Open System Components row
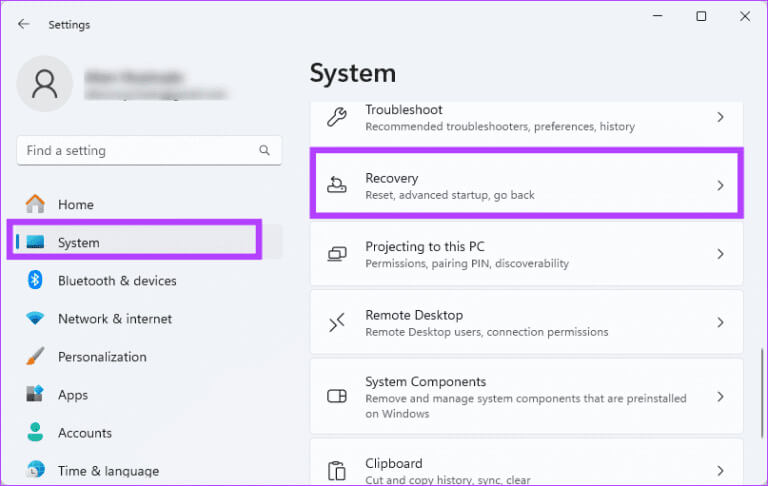This screenshot has height=486, width=768. [x=527, y=396]
